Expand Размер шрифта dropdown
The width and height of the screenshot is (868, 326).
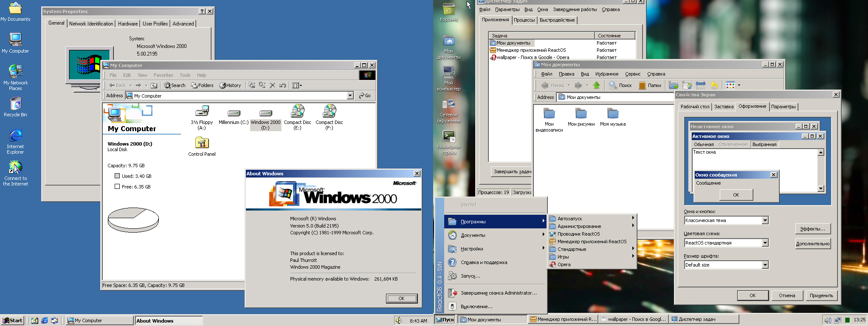point(765,265)
